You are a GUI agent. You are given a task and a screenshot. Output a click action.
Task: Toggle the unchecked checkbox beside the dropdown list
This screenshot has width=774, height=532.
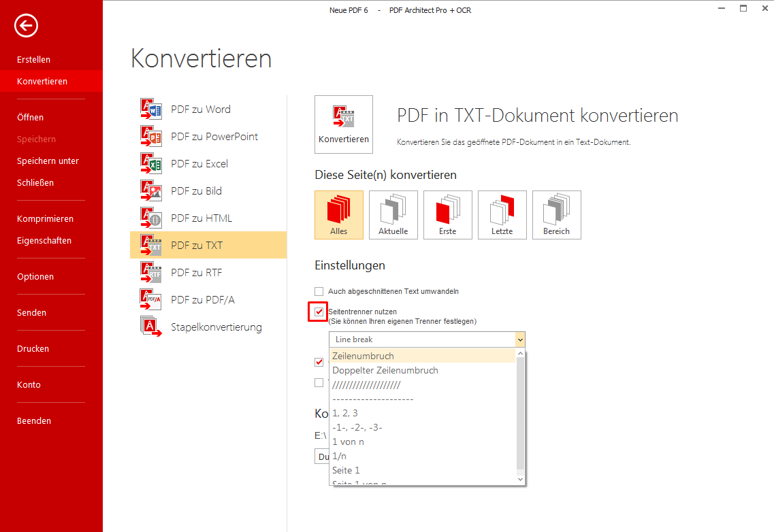(319, 382)
